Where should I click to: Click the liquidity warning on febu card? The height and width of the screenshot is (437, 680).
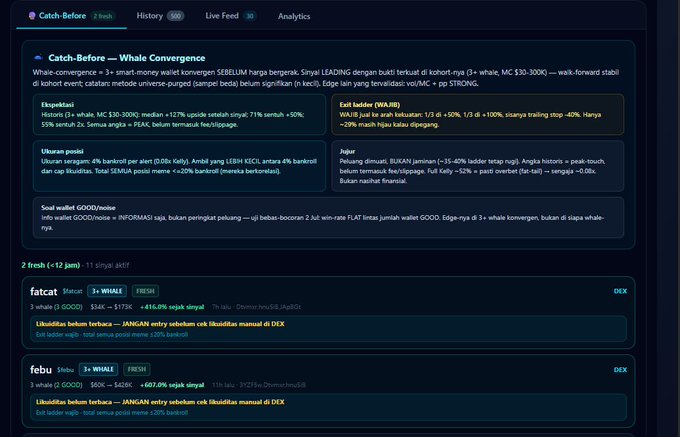coord(160,402)
